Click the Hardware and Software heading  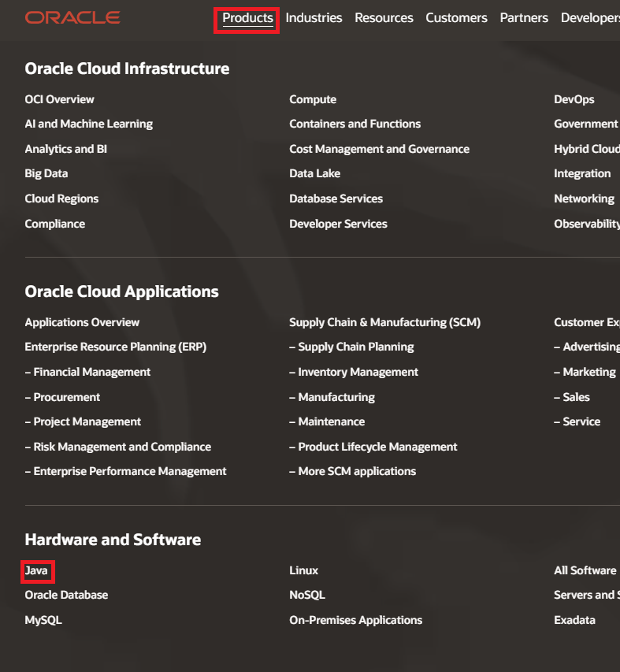click(113, 540)
